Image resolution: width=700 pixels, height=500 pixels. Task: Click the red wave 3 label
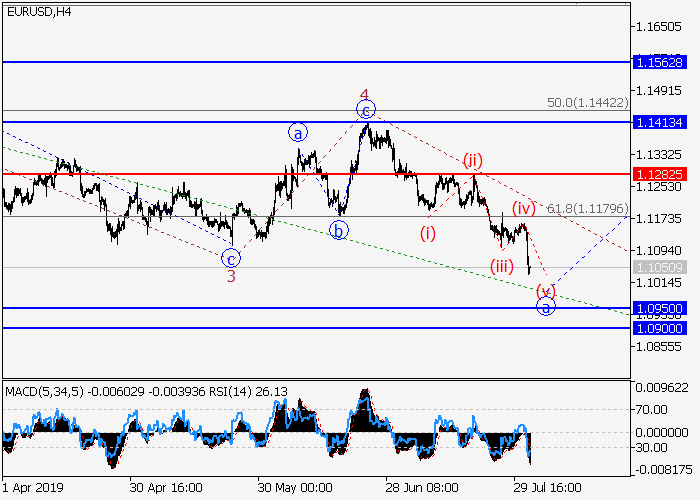point(231,276)
